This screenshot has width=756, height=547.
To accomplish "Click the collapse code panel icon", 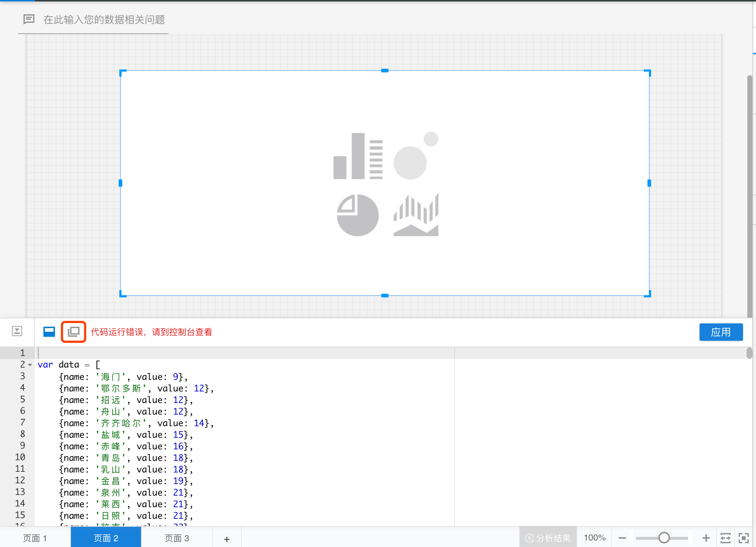I will point(17,331).
